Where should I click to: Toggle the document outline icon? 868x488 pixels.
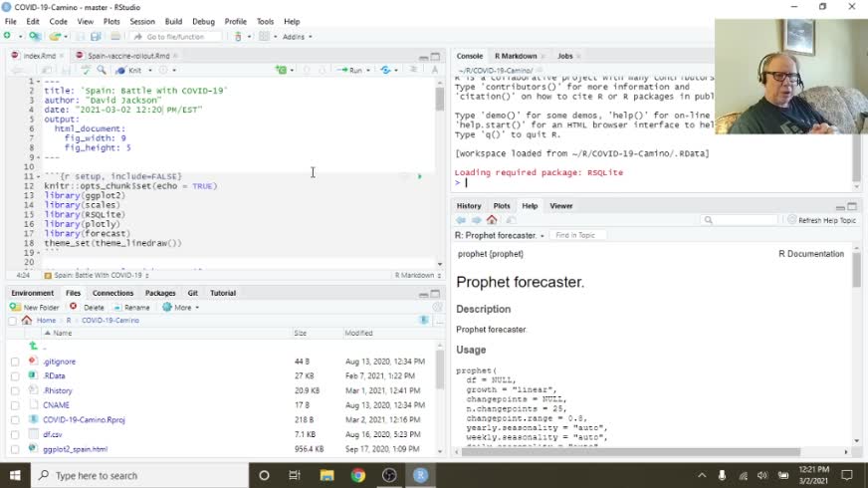click(x=413, y=70)
